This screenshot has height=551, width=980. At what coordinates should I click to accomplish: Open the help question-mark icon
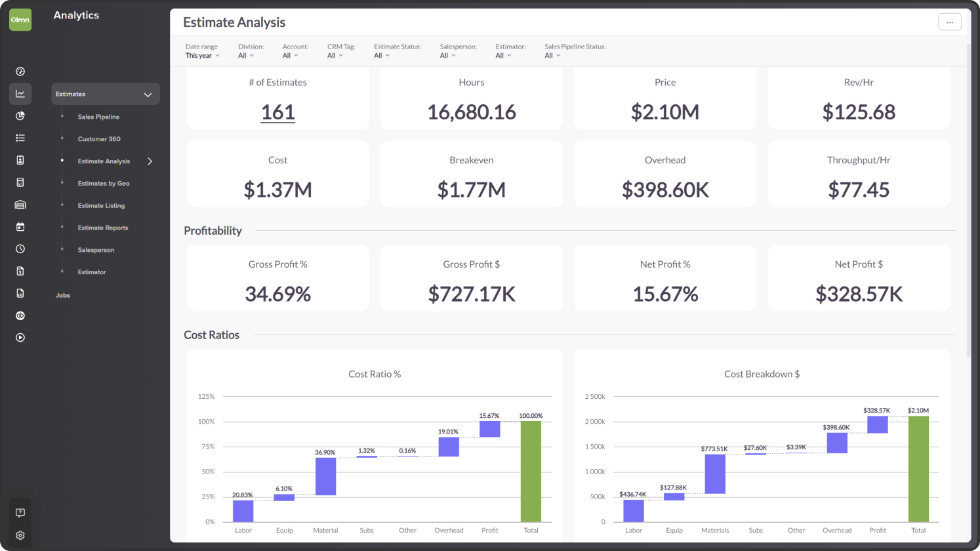point(20,513)
